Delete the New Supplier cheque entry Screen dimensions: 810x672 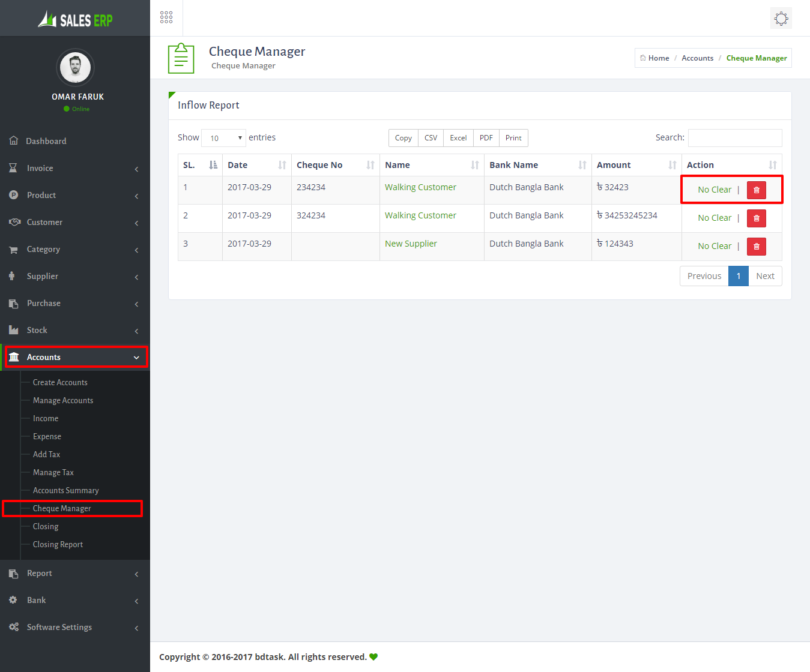click(x=756, y=247)
